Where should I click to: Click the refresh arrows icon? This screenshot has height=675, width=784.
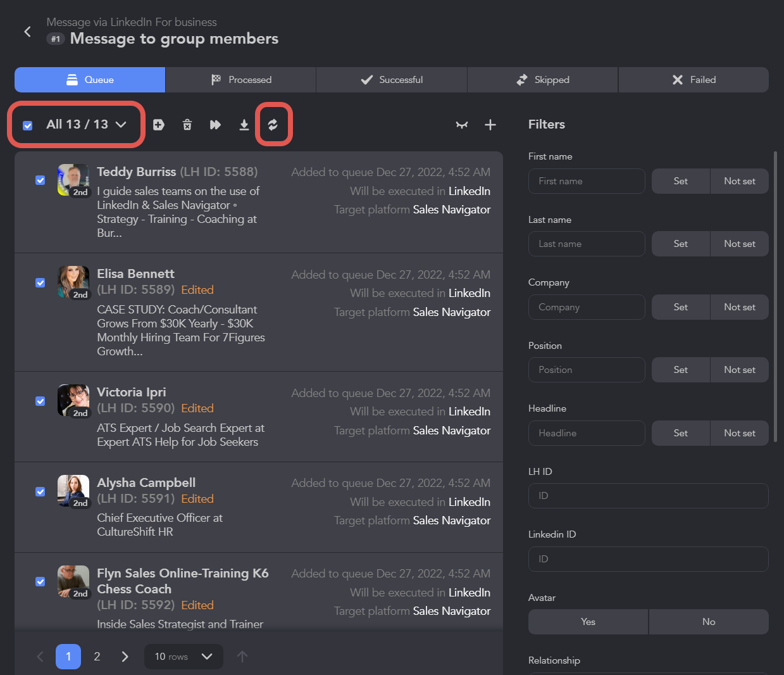[273, 125]
